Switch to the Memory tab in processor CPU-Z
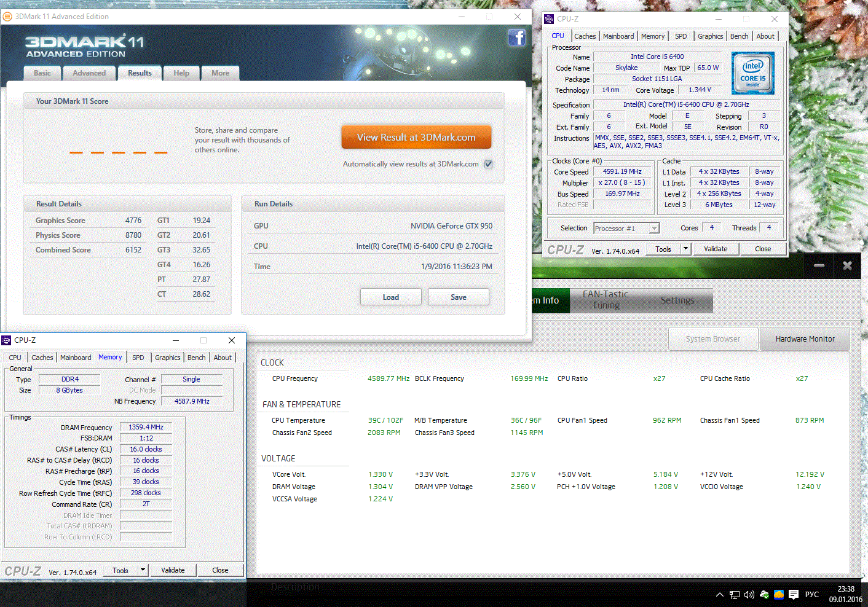The image size is (868, 607). pyautogui.click(x=653, y=36)
